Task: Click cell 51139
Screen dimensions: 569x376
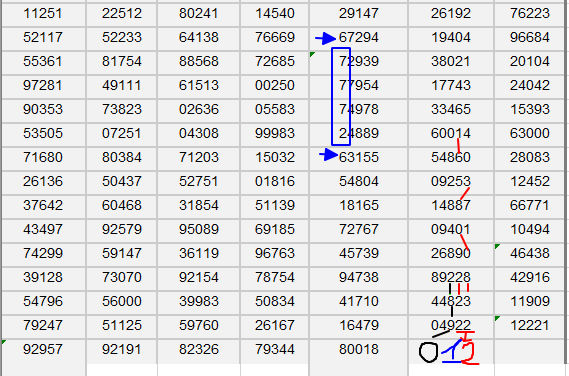Action: tap(275, 206)
